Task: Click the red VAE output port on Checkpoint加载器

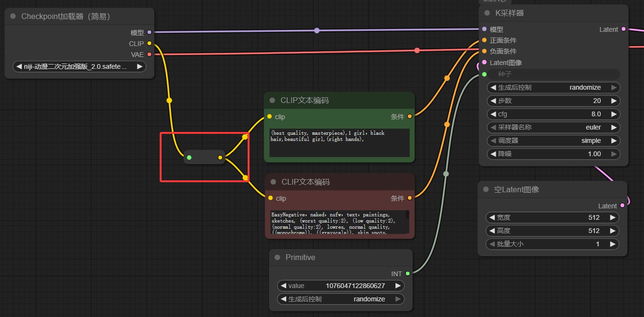Action: tap(149, 55)
